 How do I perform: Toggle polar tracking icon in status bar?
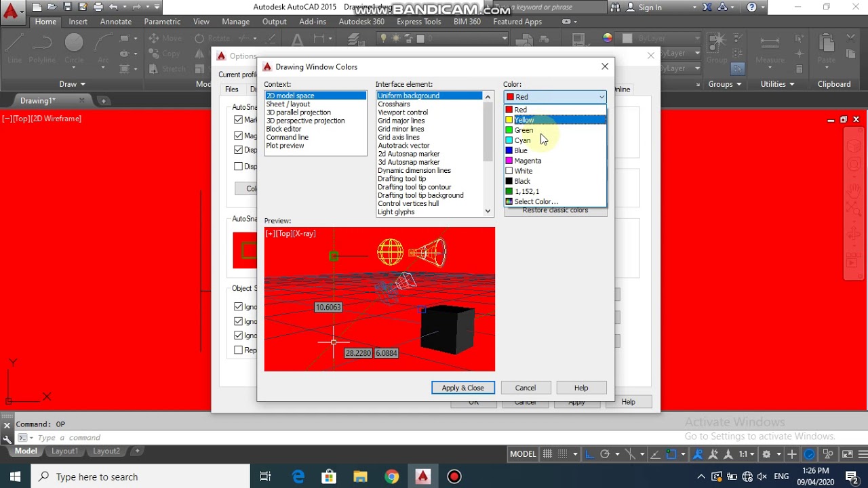pyautogui.click(x=605, y=454)
